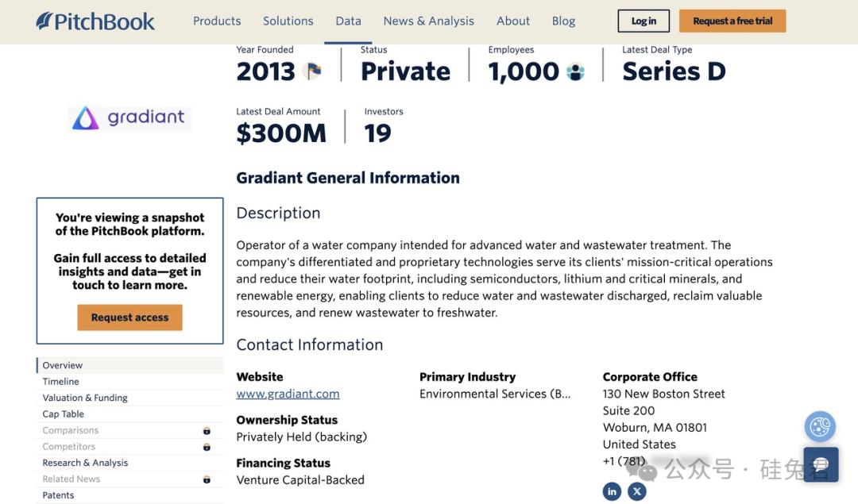Click the lock icon beside Comparisons
Screen dimensions: 858x504
pos(207,430)
